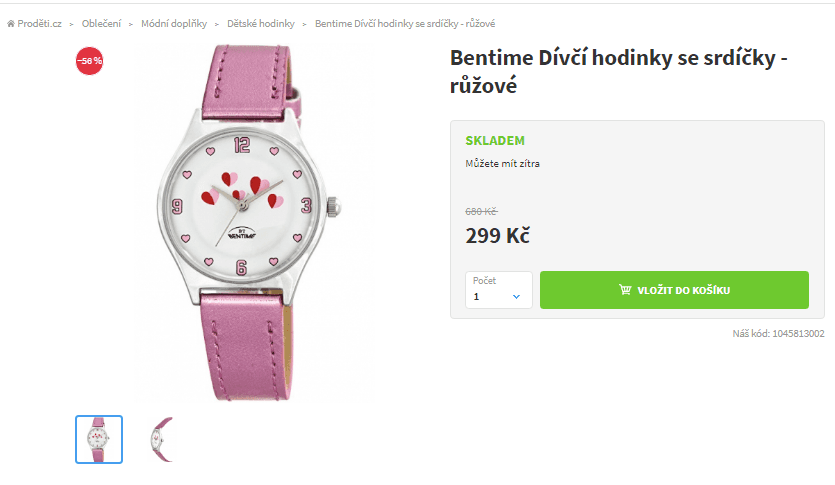Click the product title heading
The height and width of the screenshot is (485, 835).
click(x=619, y=71)
